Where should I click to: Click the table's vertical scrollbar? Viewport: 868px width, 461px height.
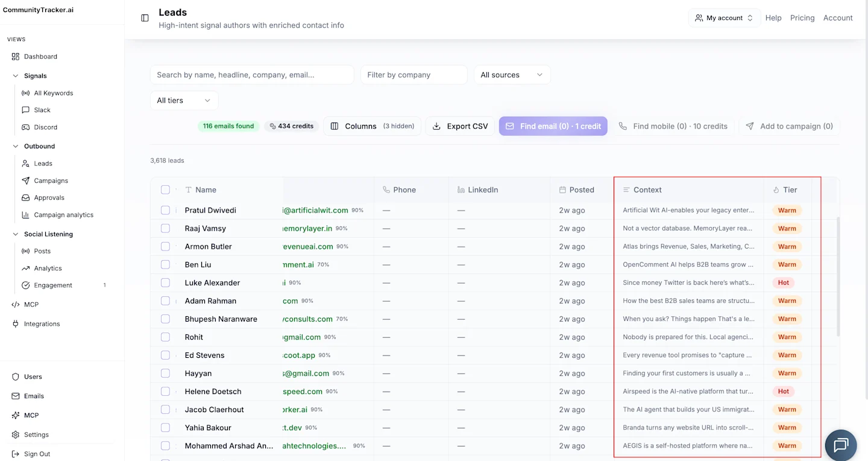tap(838, 277)
